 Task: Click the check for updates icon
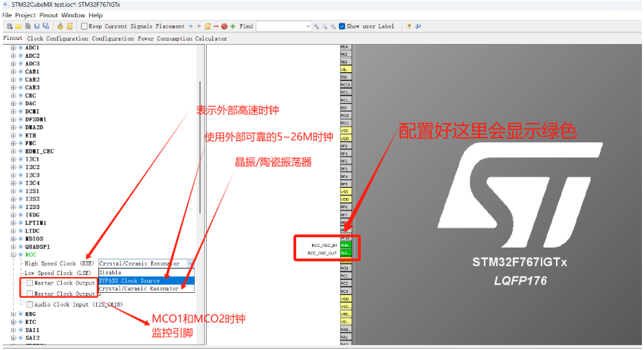point(418,26)
